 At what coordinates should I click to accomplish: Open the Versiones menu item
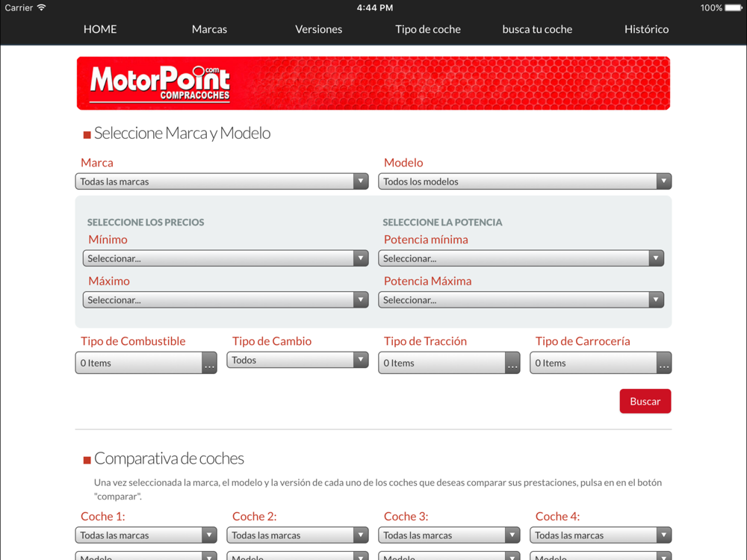click(318, 29)
